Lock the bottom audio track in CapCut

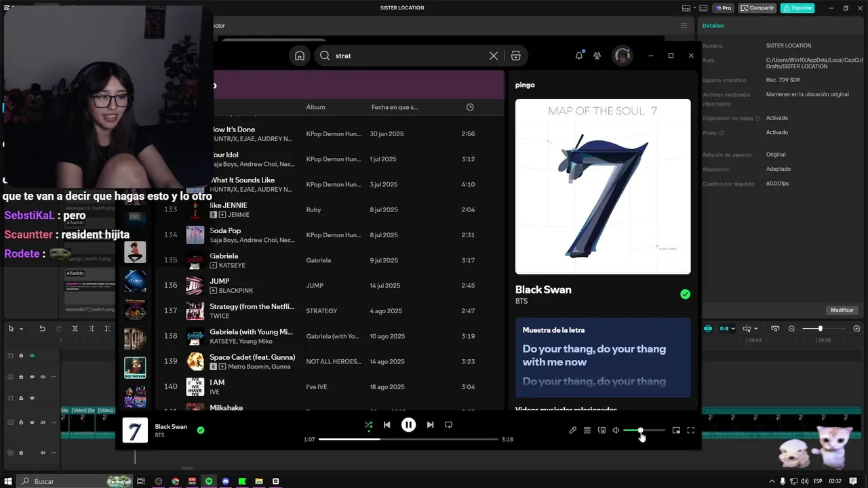click(x=21, y=453)
